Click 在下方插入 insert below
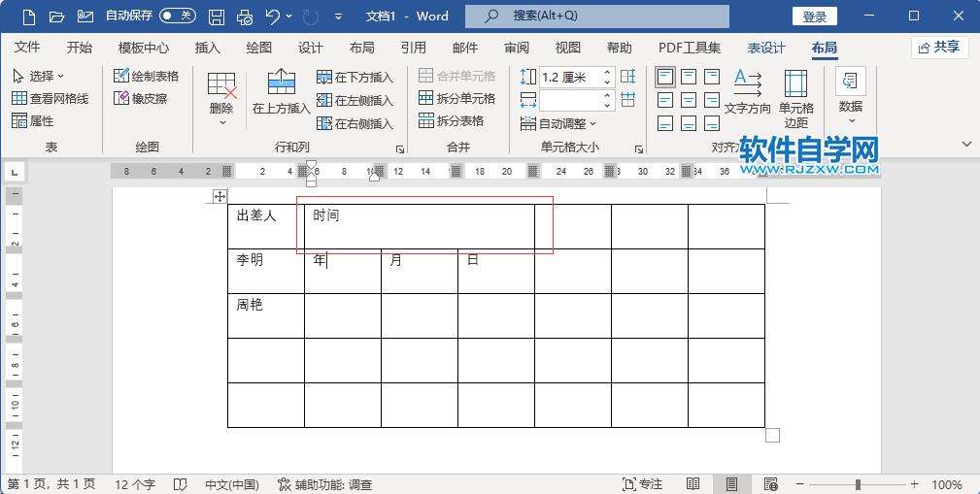This screenshot has height=494, width=980. 355,77
